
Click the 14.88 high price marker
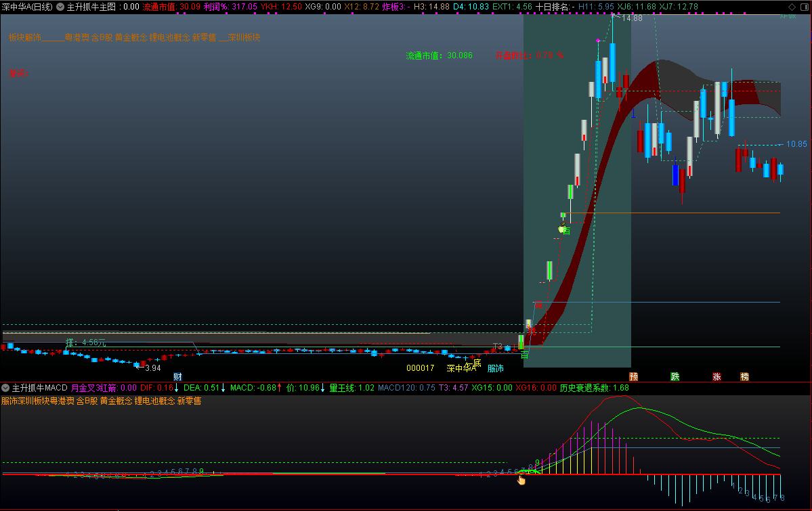(x=632, y=18)
